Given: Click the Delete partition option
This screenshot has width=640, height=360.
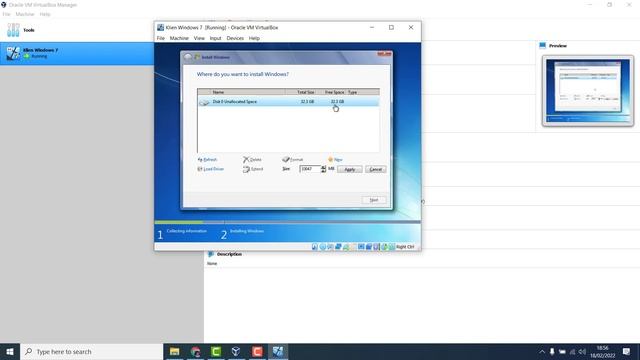Looking at the screenshot, I should 252,160.
